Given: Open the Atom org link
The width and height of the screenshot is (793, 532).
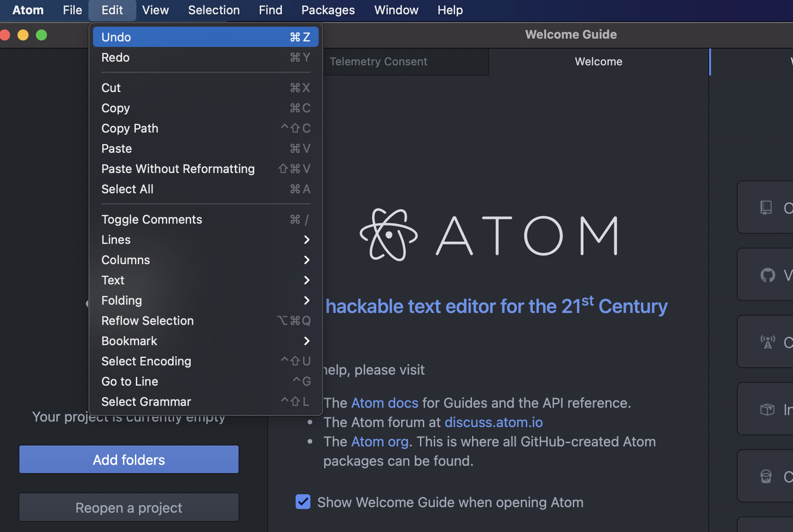Looking at the screenshot, I should tap(380, 441).
